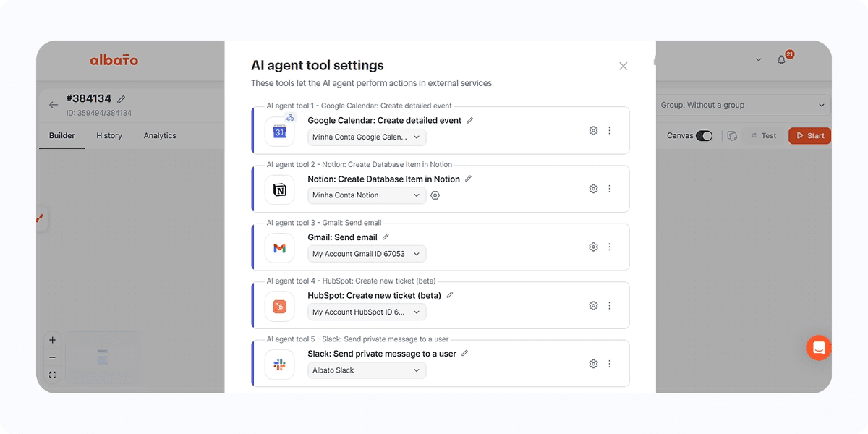Open settings gear for Gmail tool
Image resolution: width=868 pixels, height=434 pixels.
coord(593,247)
